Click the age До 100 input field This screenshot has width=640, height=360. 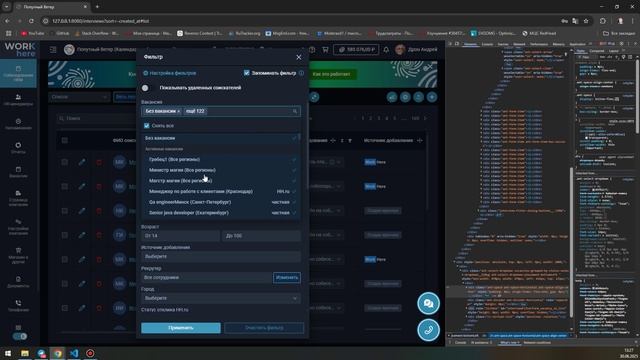[261, 236]
